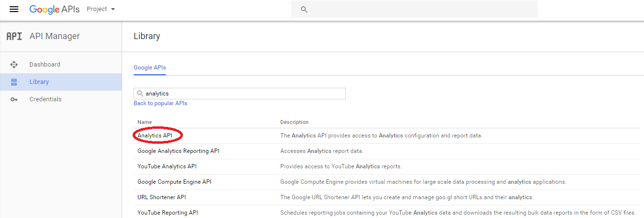Click Back to popular APIs link

tap(160, 103)
